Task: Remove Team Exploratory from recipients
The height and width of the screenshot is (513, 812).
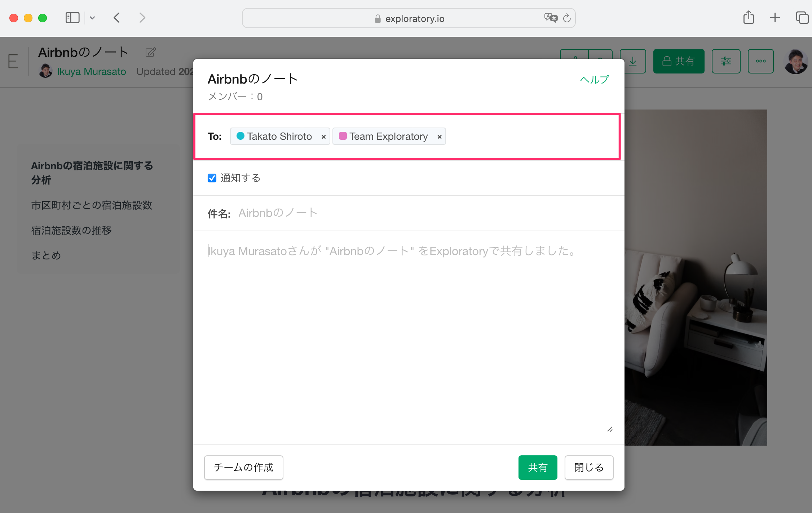Action: [x=439, y=137]
